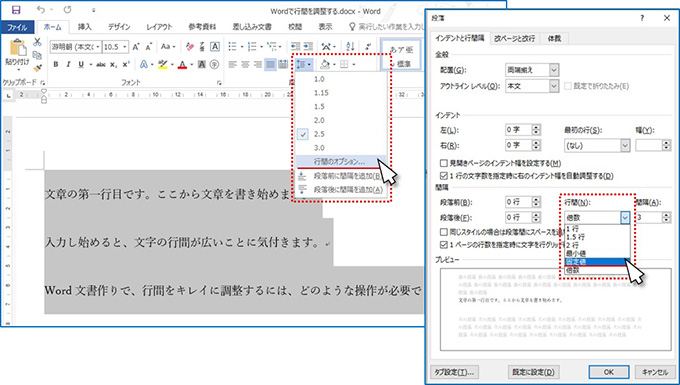The height and width of the screenshot is (385, 680).
Task: Open the ファイル (File) tab
Action: coord(18,27)
